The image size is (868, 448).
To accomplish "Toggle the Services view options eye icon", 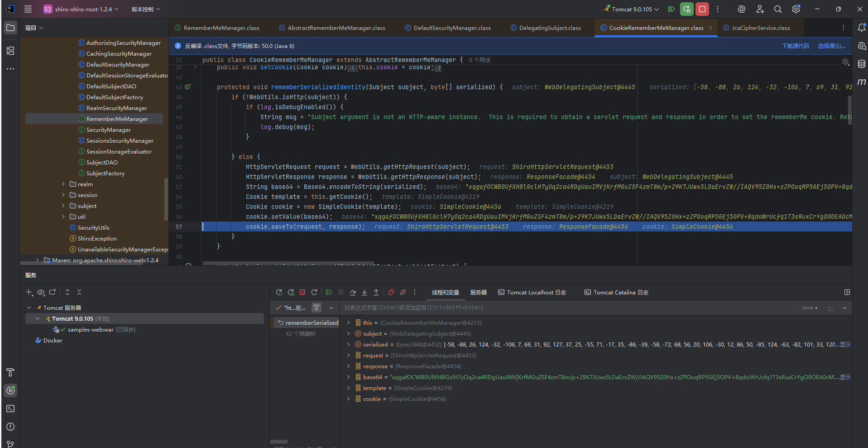I will [41, 293].
